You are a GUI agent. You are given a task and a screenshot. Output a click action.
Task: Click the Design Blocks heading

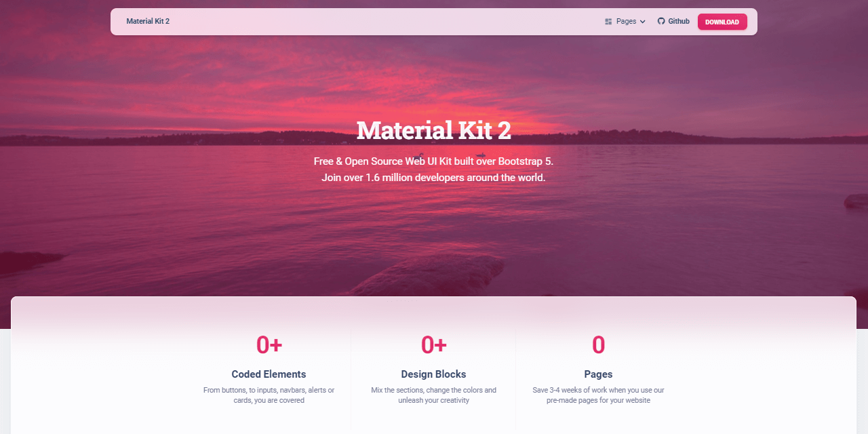pos(433,374)
